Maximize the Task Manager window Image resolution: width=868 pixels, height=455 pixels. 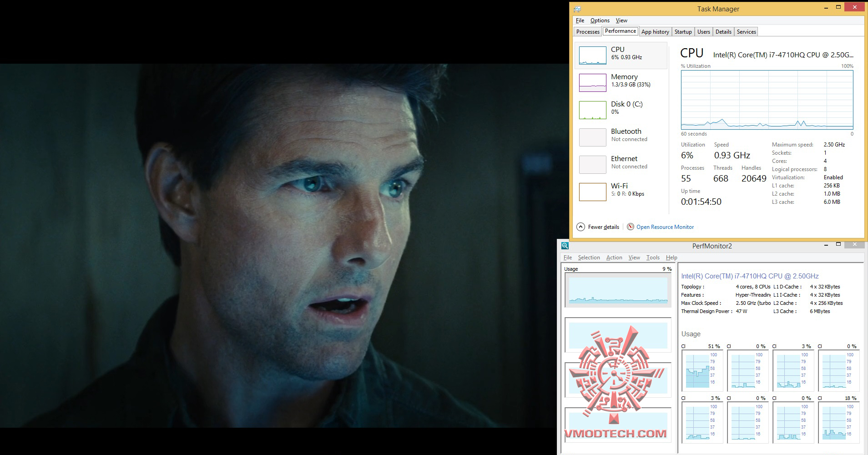pyautogui.click(x=838, y=8)
